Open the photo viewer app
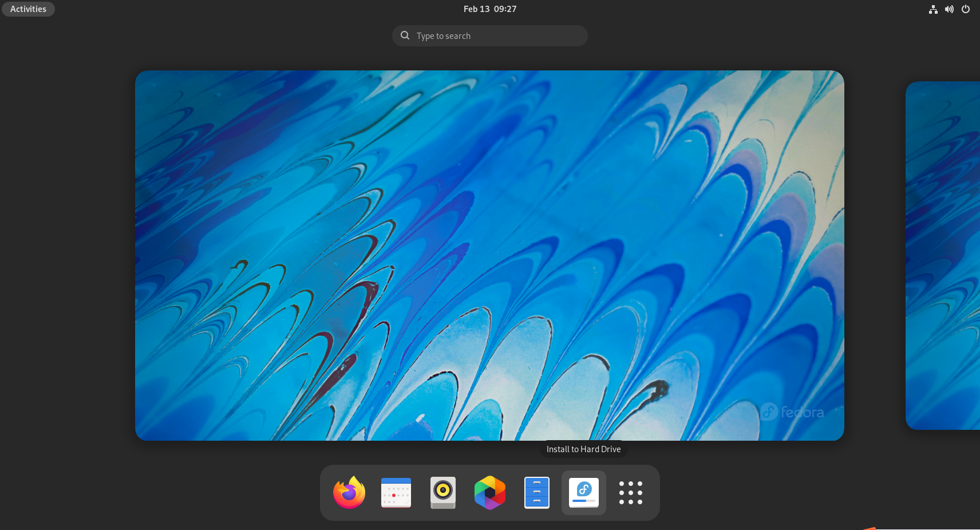 point(489,492)
